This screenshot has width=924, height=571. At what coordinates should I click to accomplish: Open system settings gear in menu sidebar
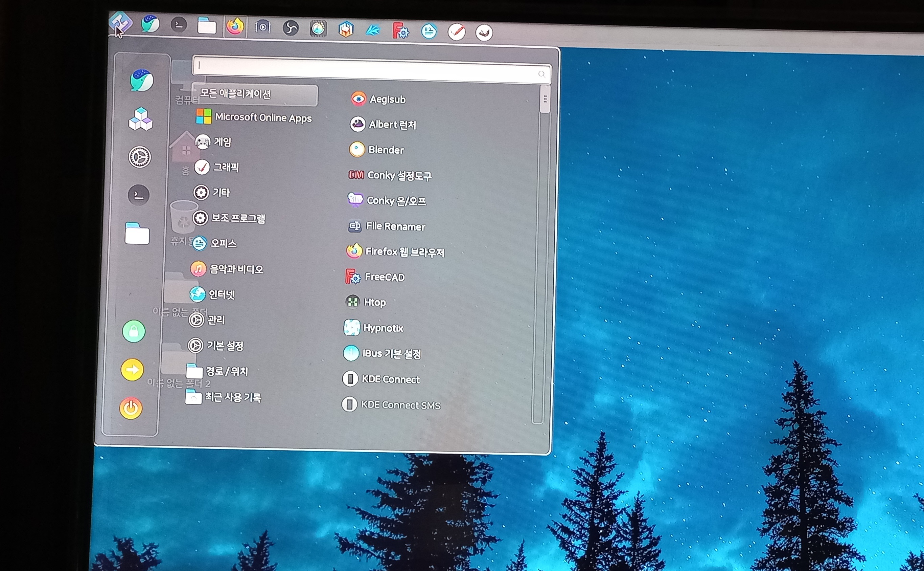click(x=140, y=157)
